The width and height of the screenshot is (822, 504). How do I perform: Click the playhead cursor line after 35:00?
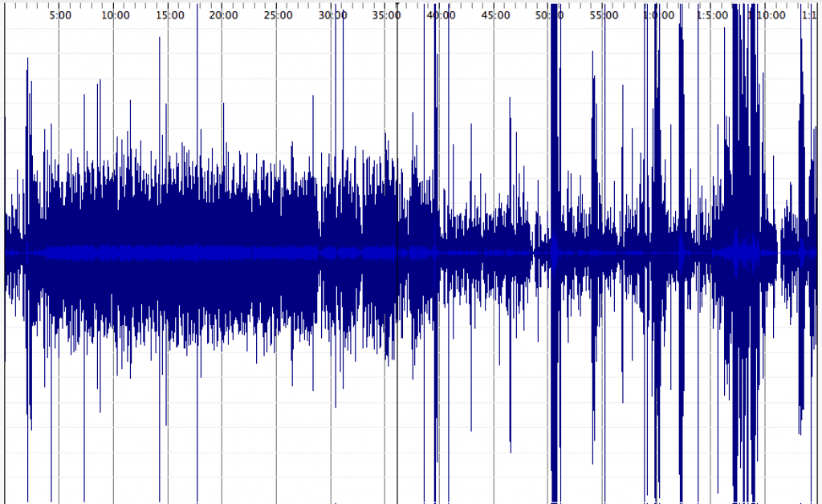click(x=397, y=251)
